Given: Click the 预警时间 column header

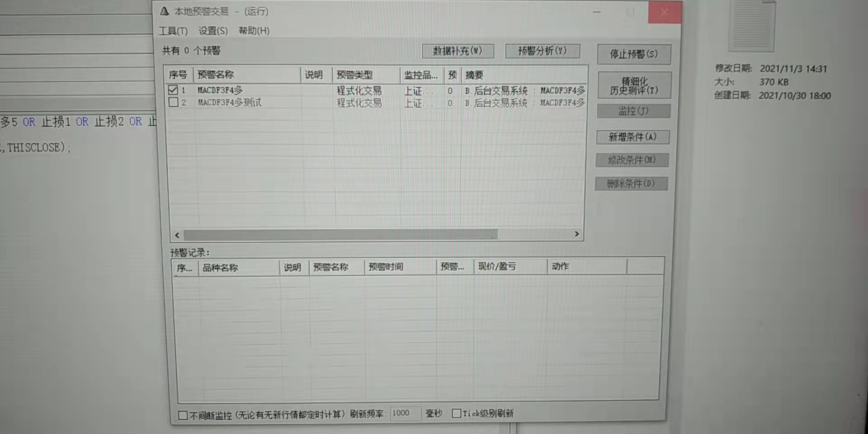Looking at the screenshot, I should click(x=400, y=267).
